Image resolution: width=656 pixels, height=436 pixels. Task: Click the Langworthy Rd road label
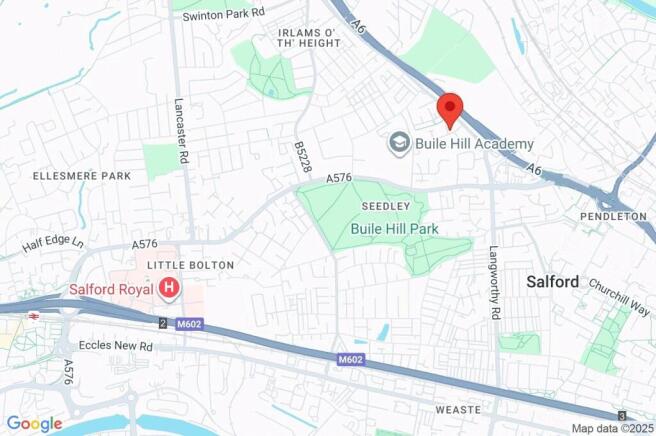tap(495, 283)
